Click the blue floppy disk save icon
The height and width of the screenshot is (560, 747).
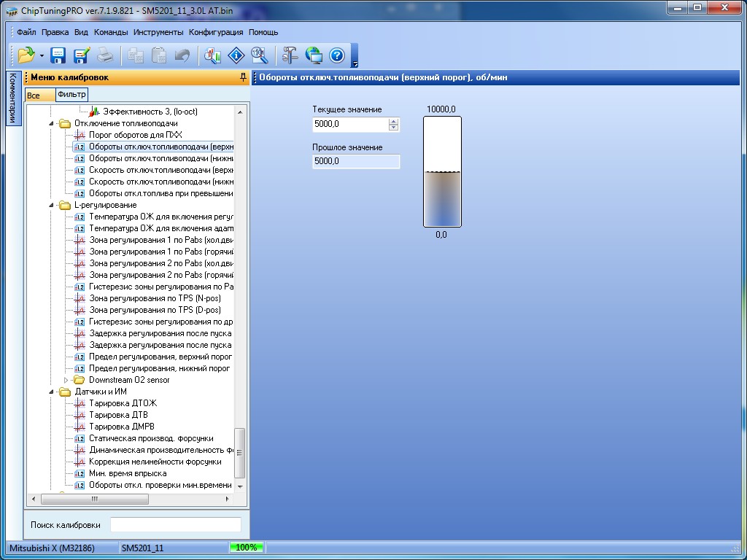[58, 55]
